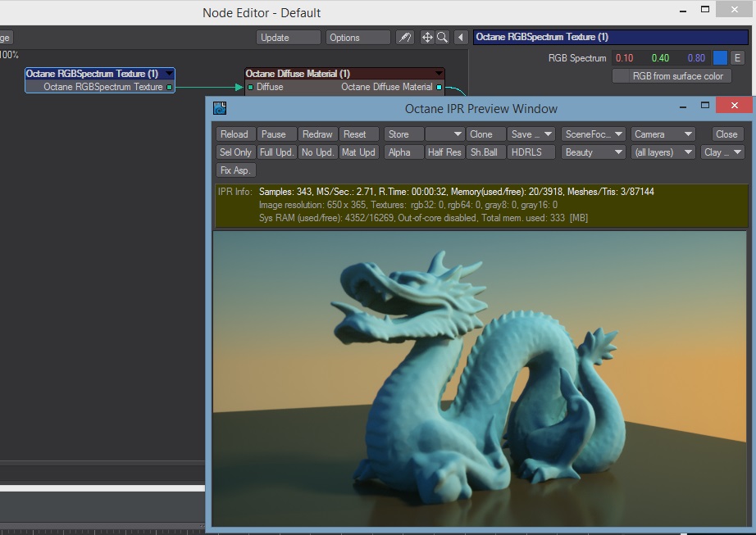
Task: Open the empty dropdown next to Store
Action: [445, 134]
